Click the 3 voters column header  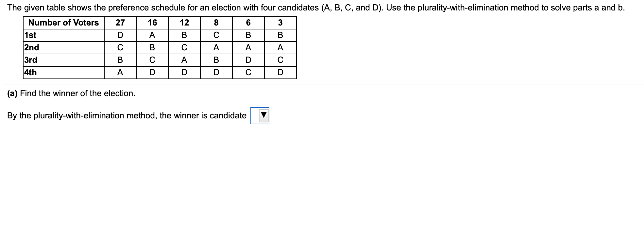(x=280, y=23)
